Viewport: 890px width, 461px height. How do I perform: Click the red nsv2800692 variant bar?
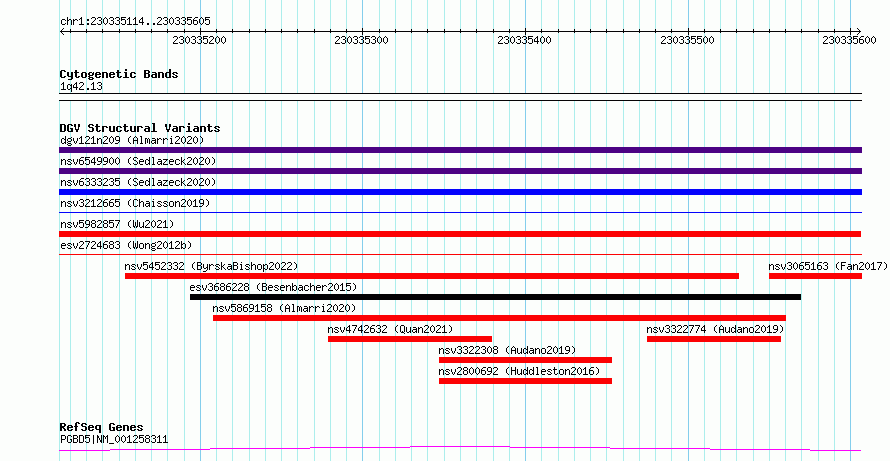point(526,381)
